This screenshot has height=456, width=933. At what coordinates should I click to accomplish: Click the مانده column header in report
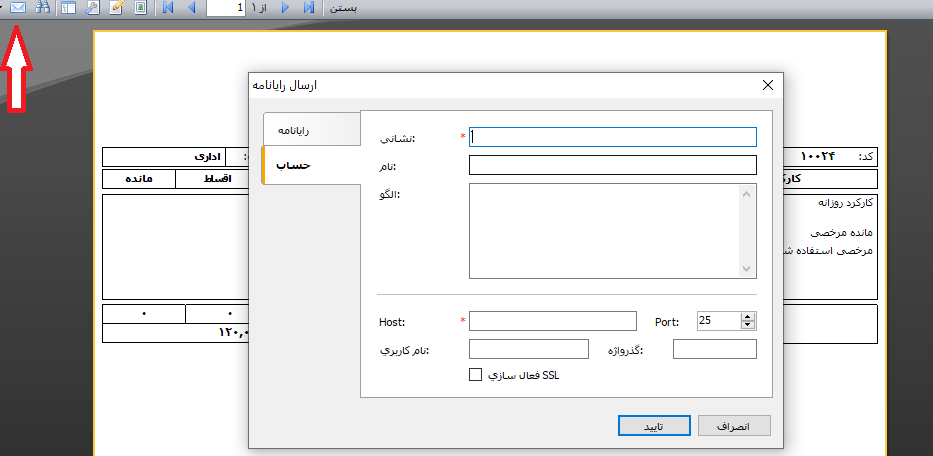click(x=139, y=179)
